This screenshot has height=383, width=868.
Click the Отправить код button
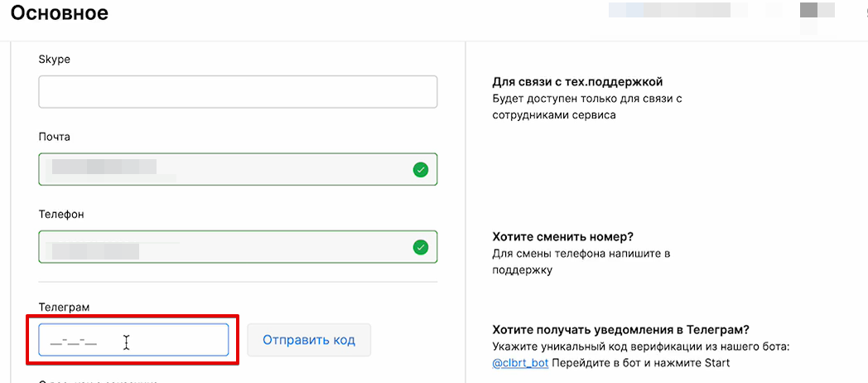[309, 340]
